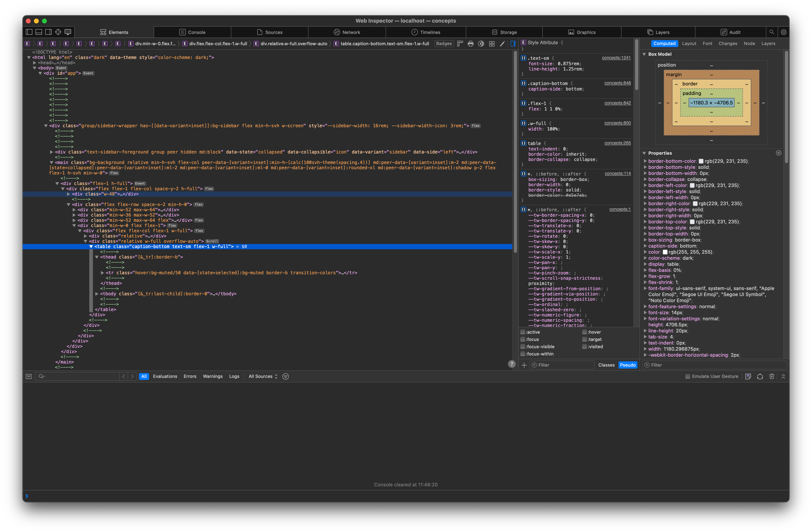
Task: Select the Layout sidebar tab
Action: pyautogui.click(x=689, y=44)
